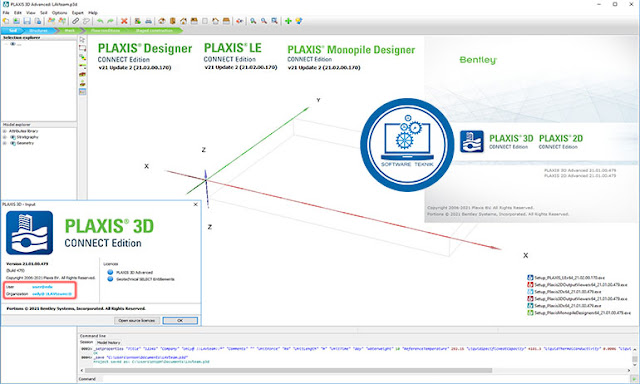
Task: Click Open source licences button
Action: pyautogui.click(x=137, y=320)
